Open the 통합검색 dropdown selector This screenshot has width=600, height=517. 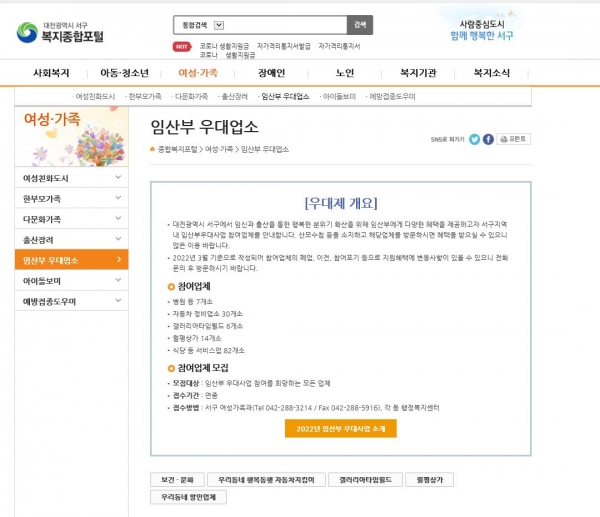click(x=219, y=25)
